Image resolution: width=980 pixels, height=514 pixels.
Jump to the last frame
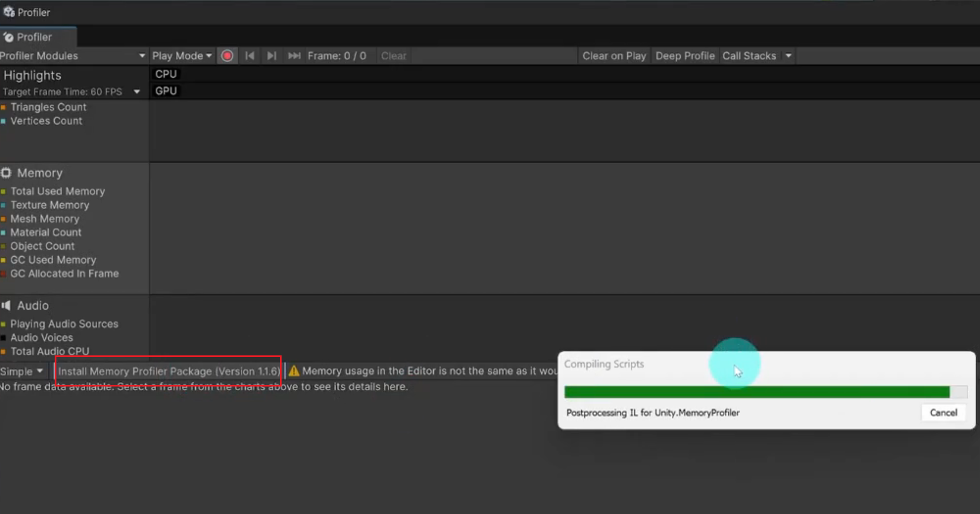tap(294, 56)
